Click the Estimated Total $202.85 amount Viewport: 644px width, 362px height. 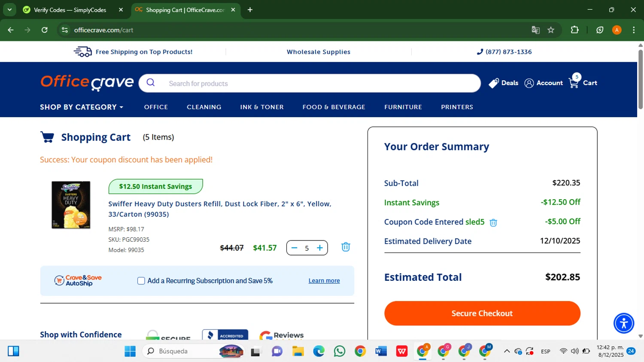tap(562, 277)
